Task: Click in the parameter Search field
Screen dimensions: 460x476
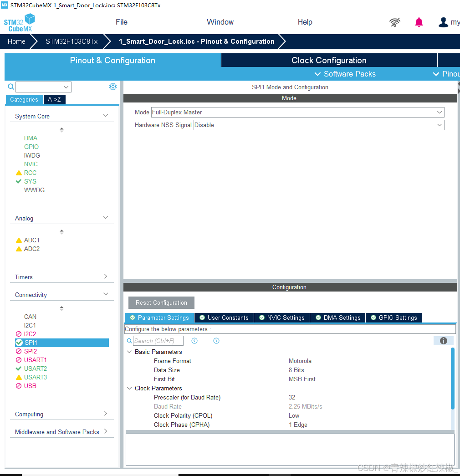Action: click(x=158, y=341)
